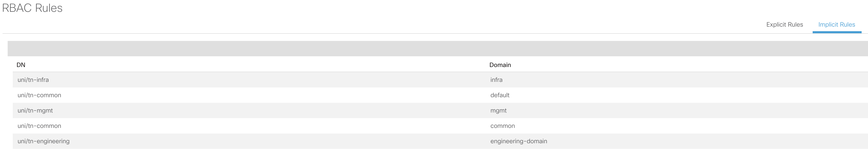
Task: Click empty space between infra row's columns
Action: point(270,80)
